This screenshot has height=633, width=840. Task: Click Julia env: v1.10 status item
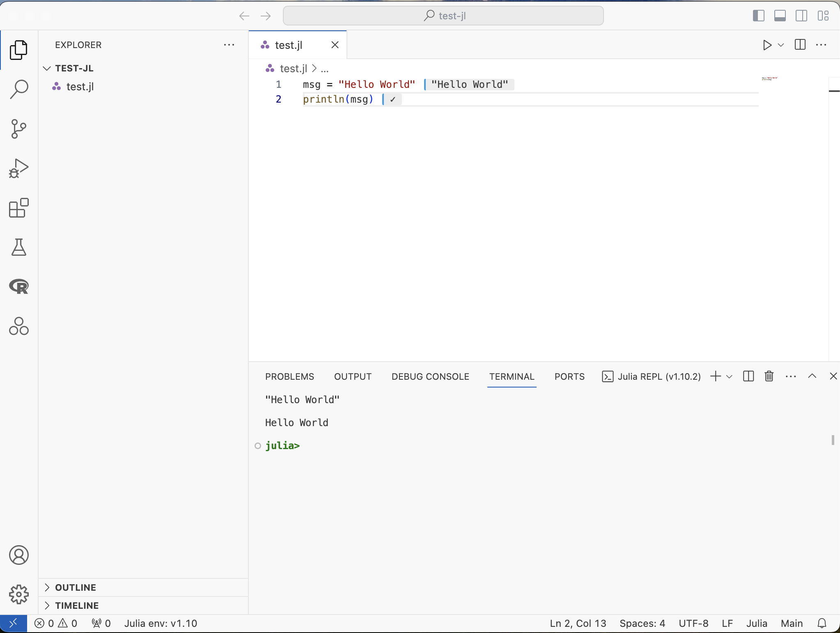161,624
